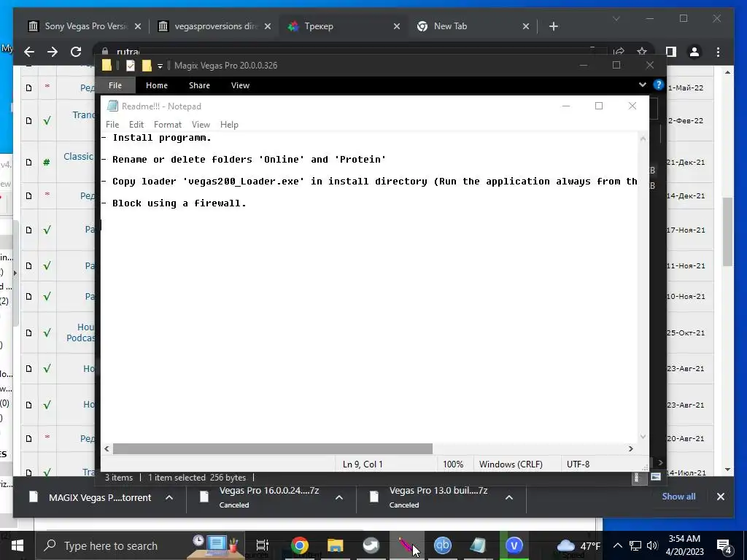Open qBittorrent from the taskbar
Image resolution: width=747 pixels, height=560 pixels.
(x=443, y=545)
